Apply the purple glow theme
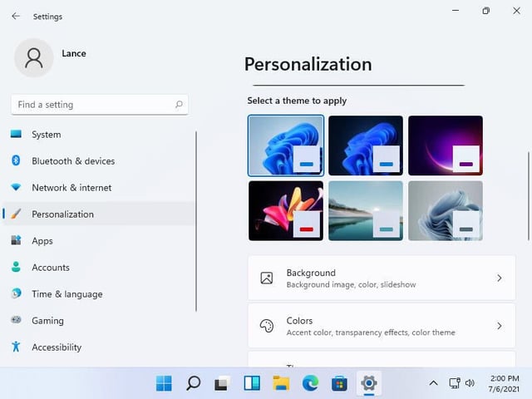 (x=446, y=145)
